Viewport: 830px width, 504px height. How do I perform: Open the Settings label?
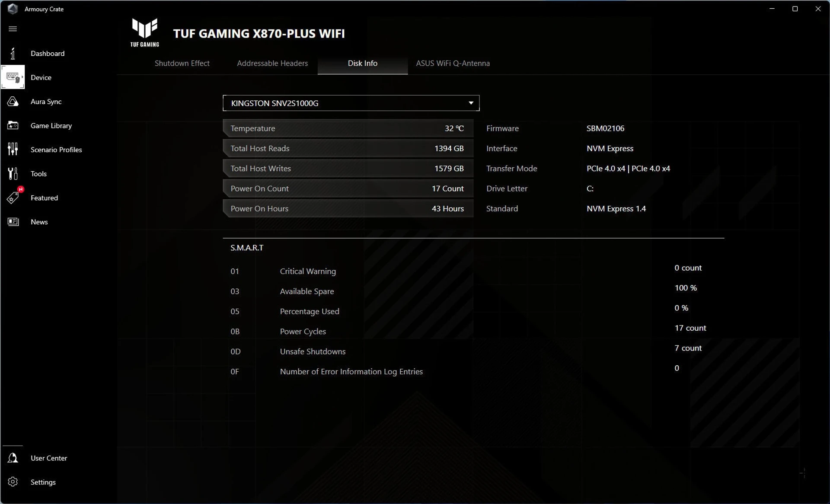(43, 482)
